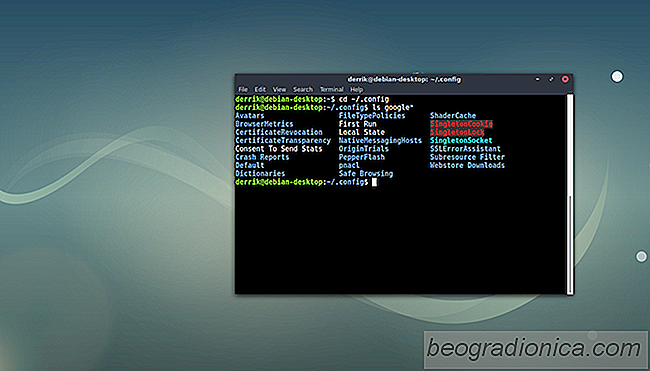Viewport: 650px width, 371px height.
Task: Click the CertificateTransparency entry
Action: [283, 141]
